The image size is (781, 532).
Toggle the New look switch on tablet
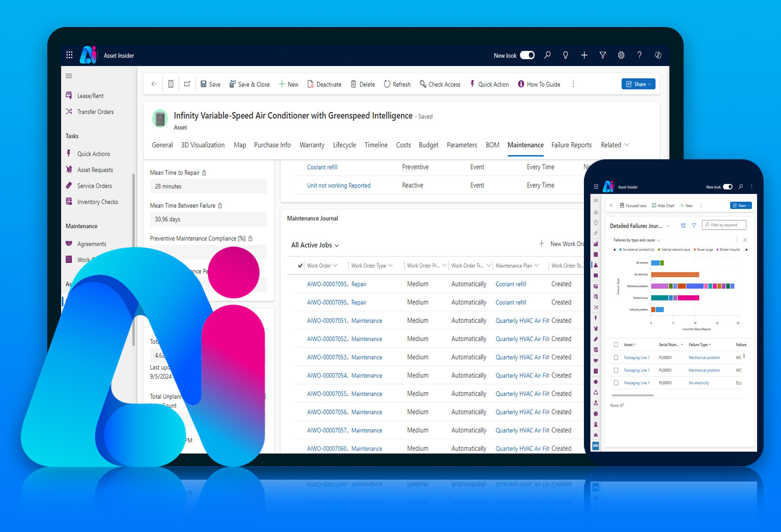tap(527, 55)
